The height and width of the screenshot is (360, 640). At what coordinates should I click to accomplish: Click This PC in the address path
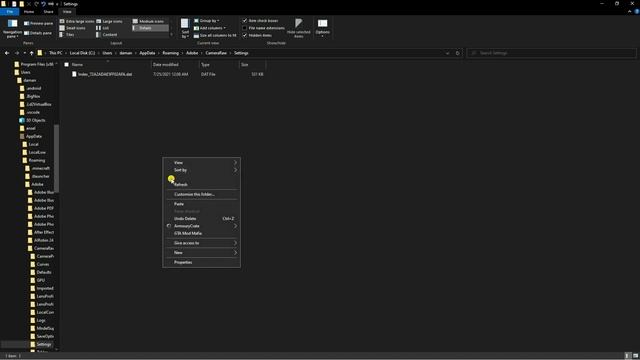pos(56,53)
